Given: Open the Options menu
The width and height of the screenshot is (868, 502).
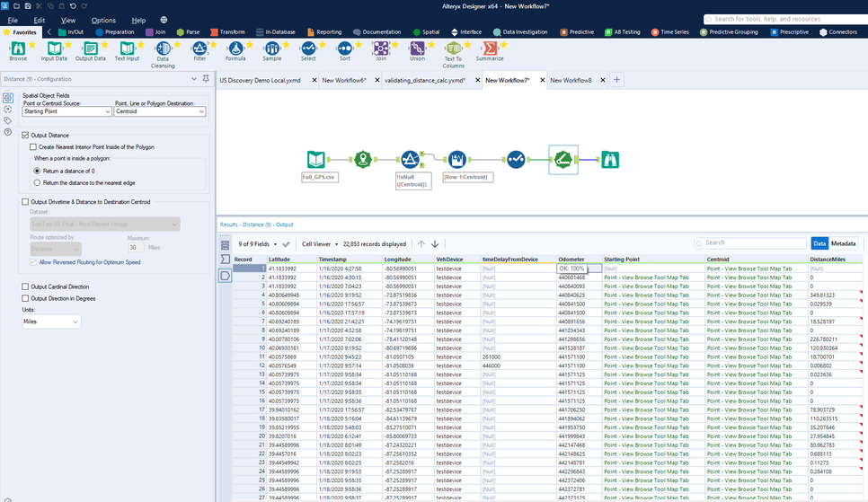Looking at the screenshot, I should click(x=103, y=20).
